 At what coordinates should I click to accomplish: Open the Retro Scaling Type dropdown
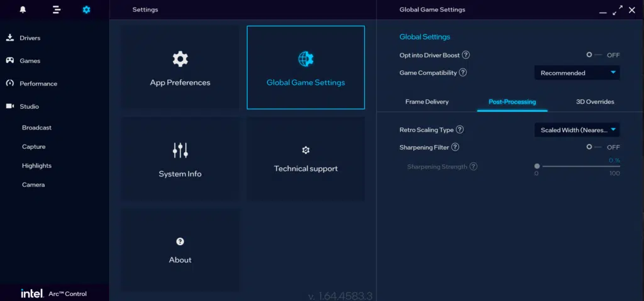pyautogui.click(x=577, y=129)
